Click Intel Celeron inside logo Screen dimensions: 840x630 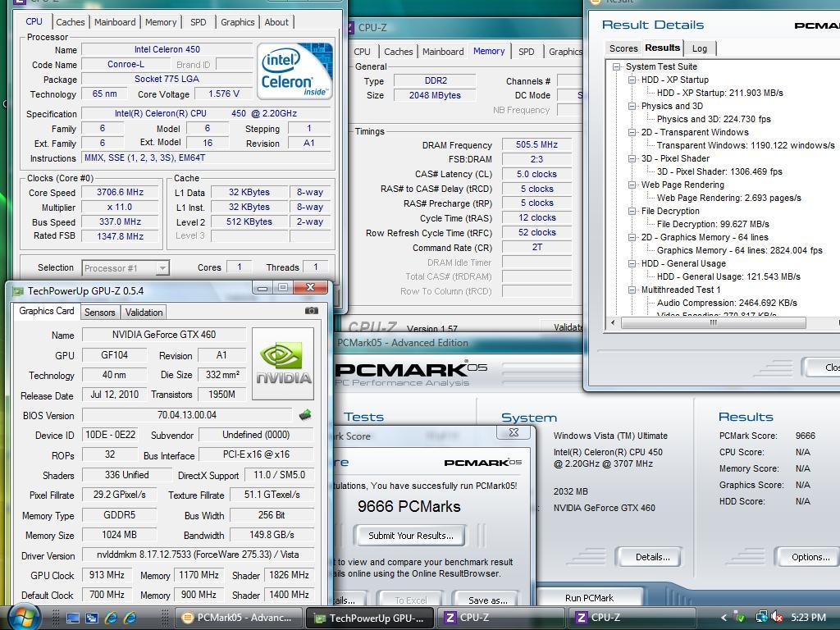(294, 71)
